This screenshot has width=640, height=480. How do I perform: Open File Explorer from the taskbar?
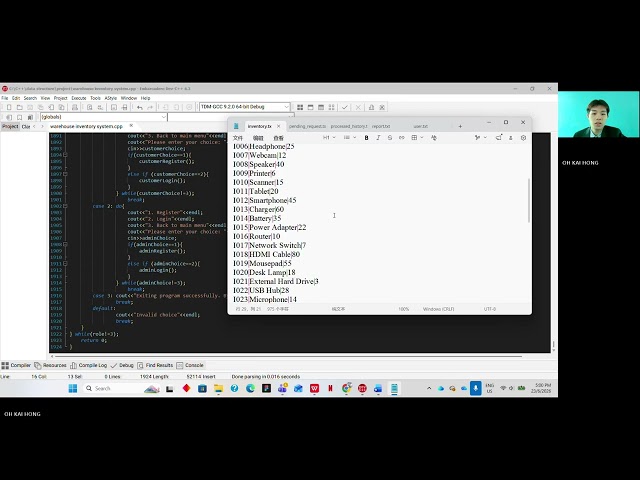click(218, 388)
